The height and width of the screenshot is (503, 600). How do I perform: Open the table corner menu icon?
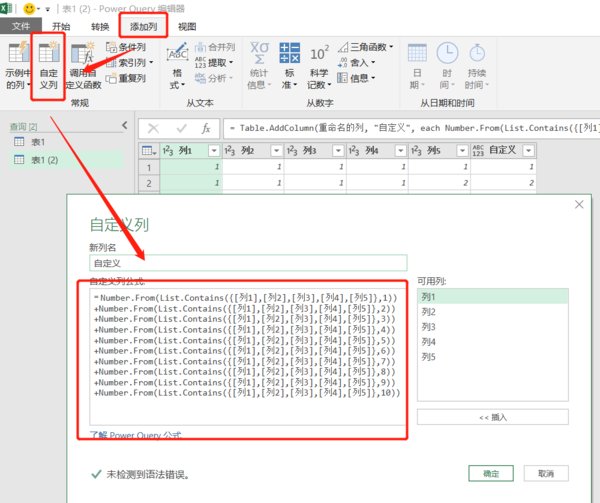(149, 151)
